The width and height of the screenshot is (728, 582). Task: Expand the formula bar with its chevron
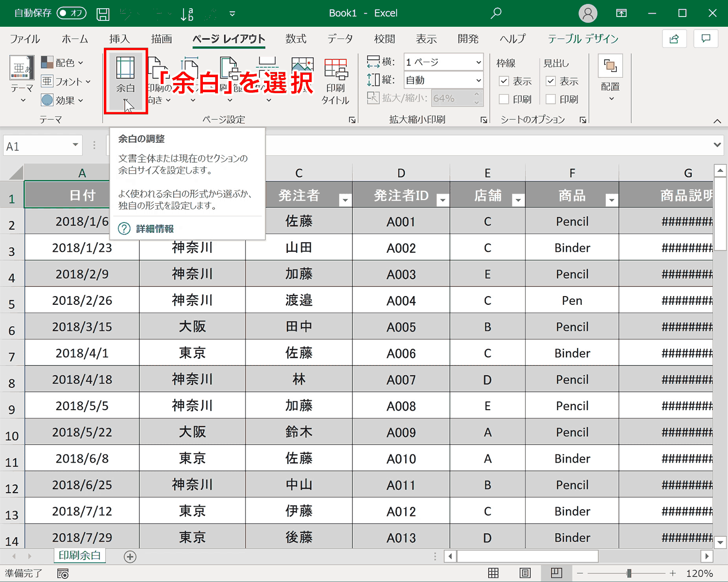pos(717,145)
